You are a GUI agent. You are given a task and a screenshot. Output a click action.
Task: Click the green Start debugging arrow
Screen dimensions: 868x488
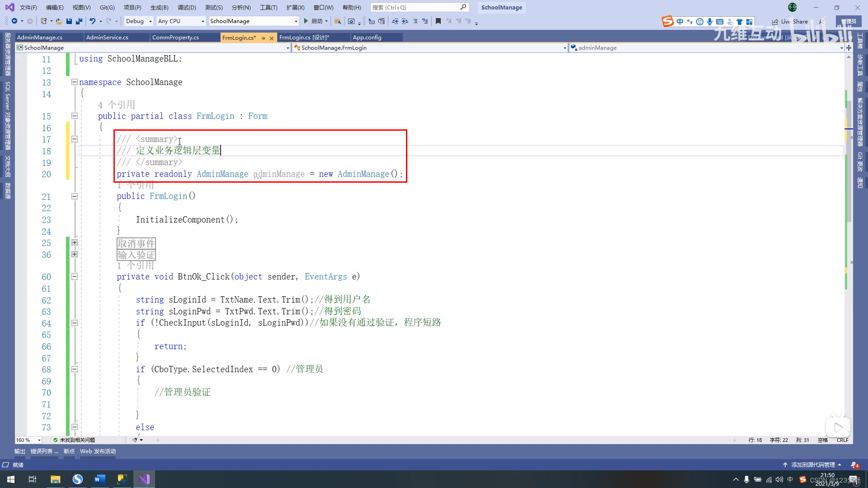pyautogui.click(x=306, y=21)
